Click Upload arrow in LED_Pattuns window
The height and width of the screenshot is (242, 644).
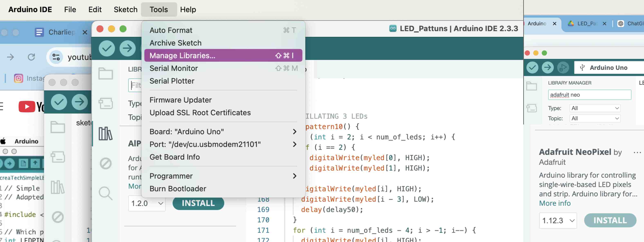tap(127, 48)
